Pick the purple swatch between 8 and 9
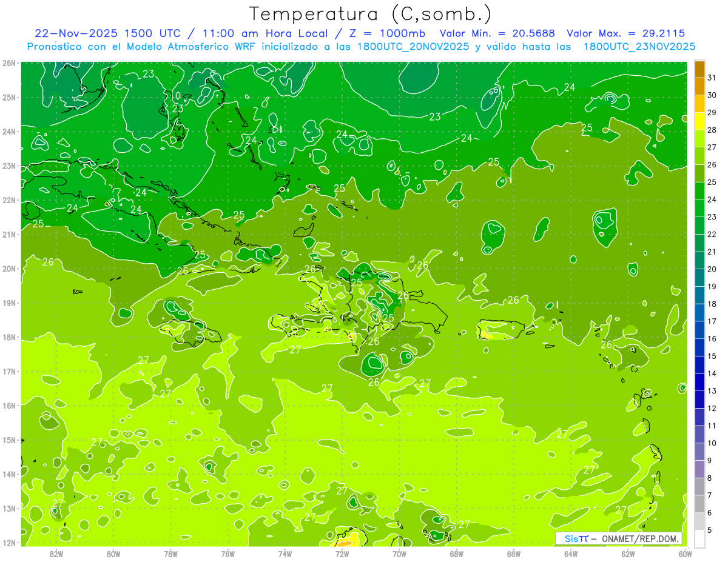The width and height of the screenshot is (728, 562). tap(699, 469)
